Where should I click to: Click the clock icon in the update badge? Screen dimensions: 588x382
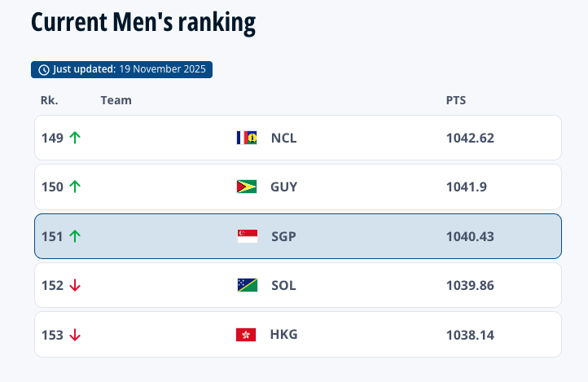(x=44, y=69)
